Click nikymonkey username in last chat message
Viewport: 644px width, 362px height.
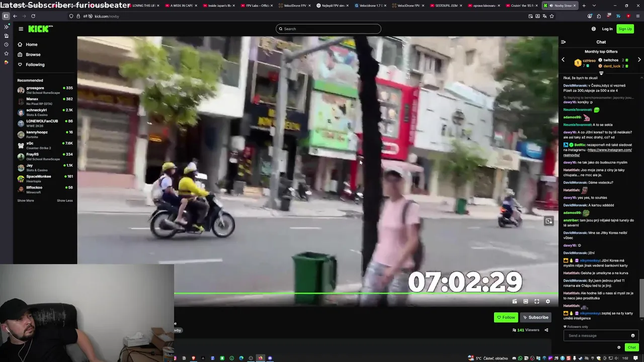click(590, 313)
